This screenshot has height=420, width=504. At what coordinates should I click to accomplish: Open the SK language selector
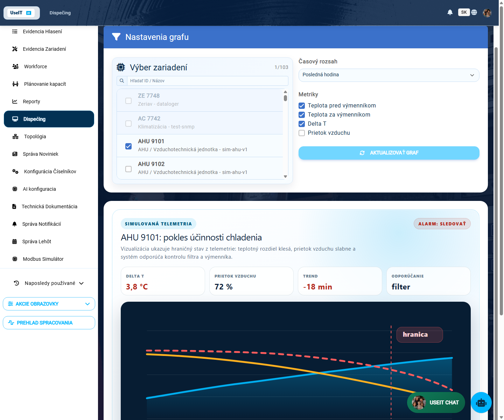464,12
